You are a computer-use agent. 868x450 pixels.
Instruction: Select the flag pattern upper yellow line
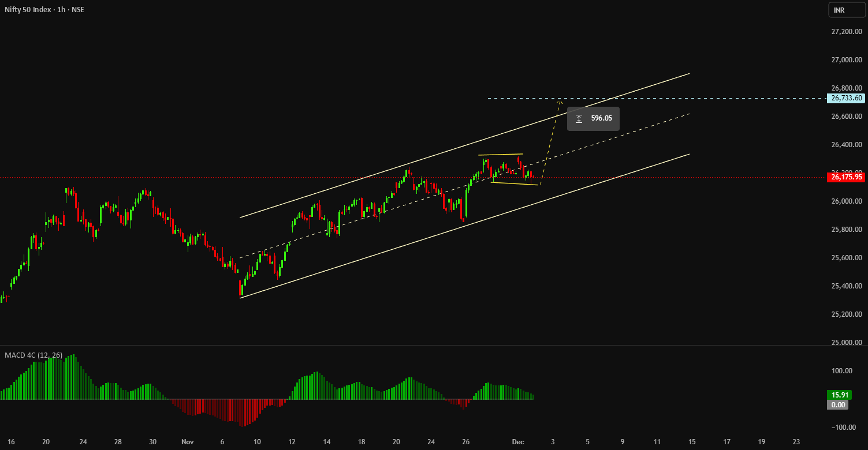(500, 155)
